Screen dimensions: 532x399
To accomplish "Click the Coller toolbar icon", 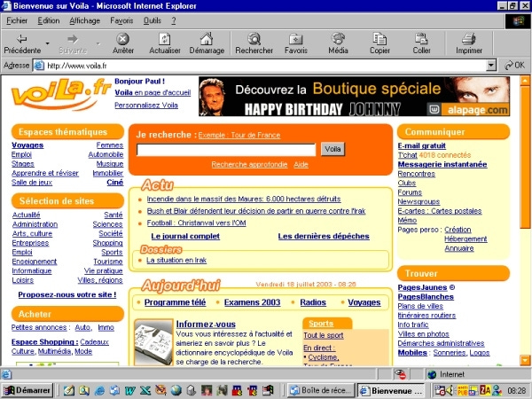I will [421, 39].
